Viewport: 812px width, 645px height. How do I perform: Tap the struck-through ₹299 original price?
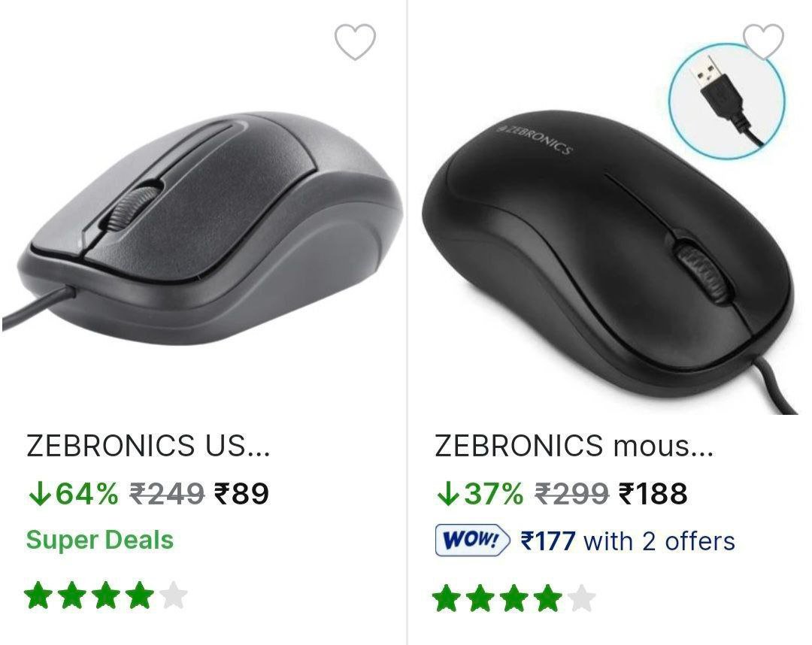click(x=571, y=494)
